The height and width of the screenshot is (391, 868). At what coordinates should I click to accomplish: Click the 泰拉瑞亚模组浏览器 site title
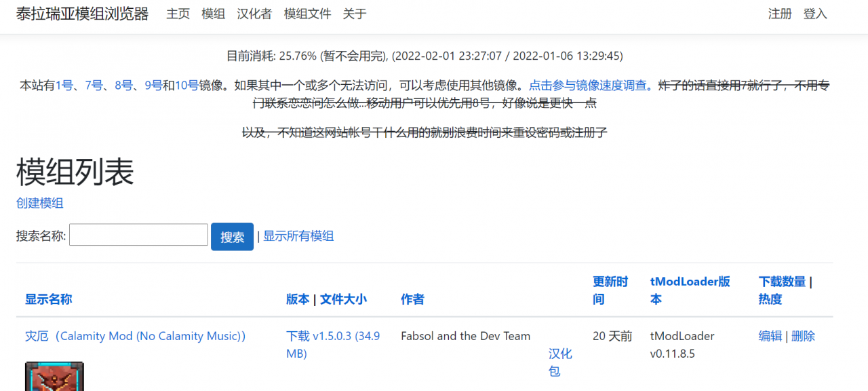tap(82, 14)
